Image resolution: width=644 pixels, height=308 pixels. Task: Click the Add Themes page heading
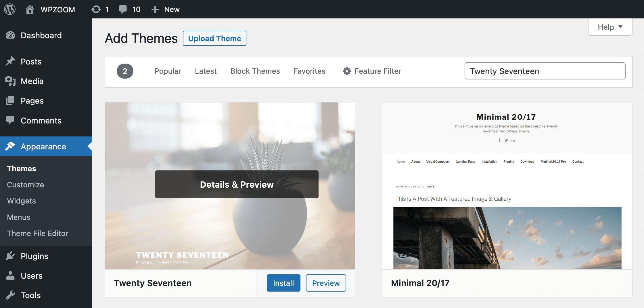point(141,38)
